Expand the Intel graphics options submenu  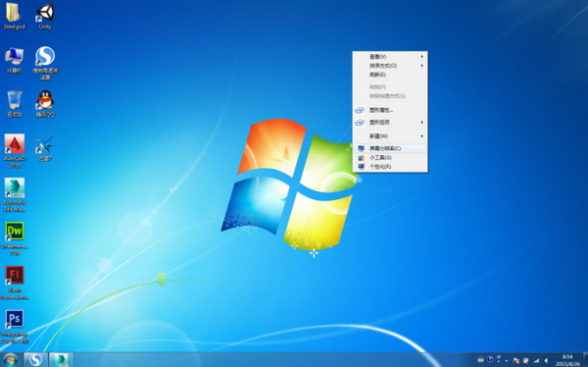pos(390,123)
